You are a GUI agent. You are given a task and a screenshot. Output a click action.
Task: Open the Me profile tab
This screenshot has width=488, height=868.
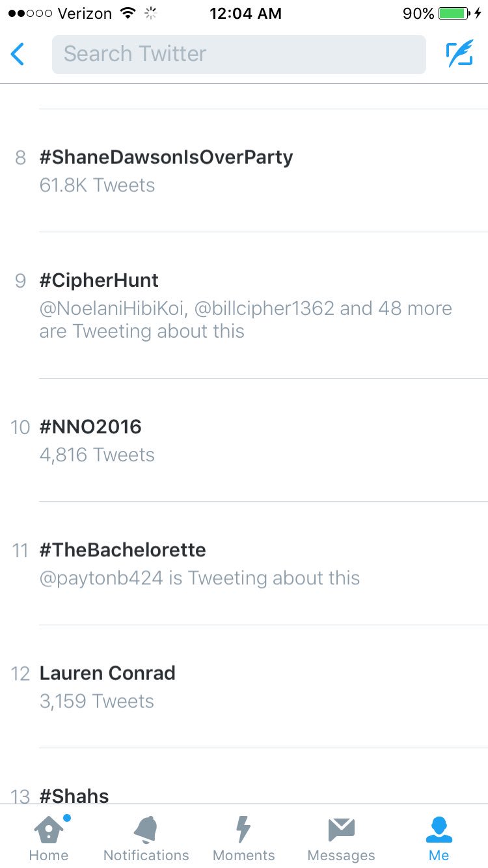(x=439, y=839)
